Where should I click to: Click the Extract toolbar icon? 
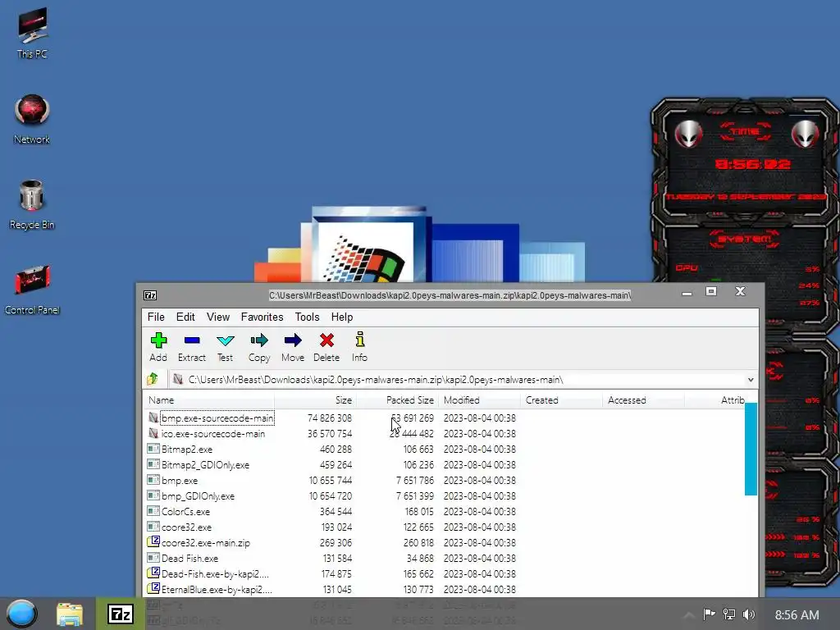tap(192, 340)
